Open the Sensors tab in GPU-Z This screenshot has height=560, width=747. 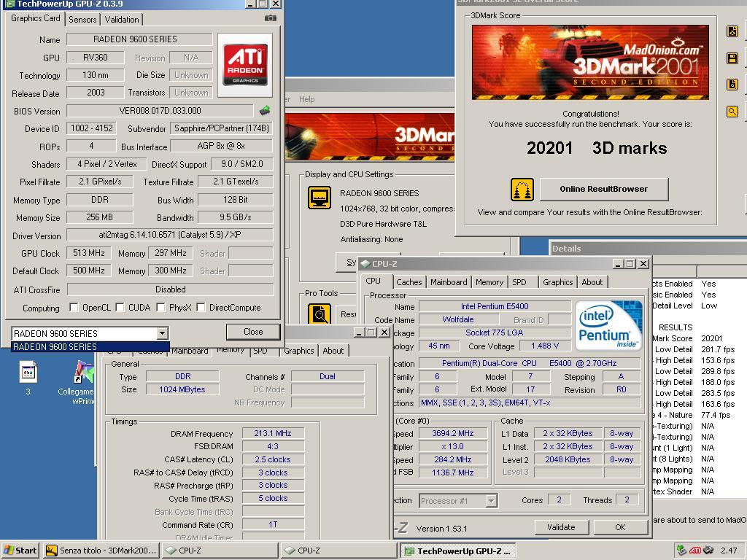pos(82,20)
